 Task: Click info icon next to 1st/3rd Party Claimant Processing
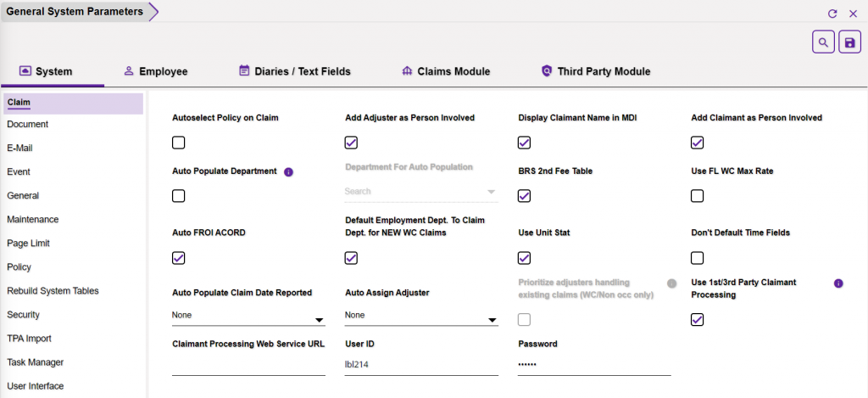838,283
